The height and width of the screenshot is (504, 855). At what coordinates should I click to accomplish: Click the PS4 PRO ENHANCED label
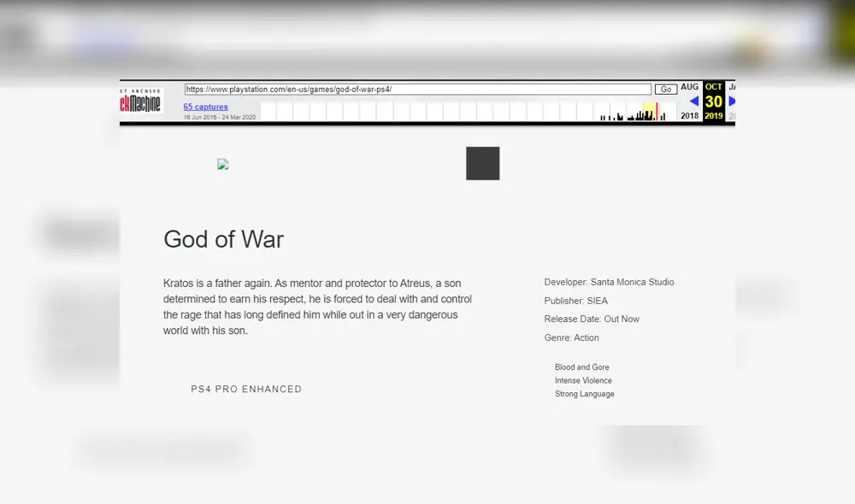point(246,389)
